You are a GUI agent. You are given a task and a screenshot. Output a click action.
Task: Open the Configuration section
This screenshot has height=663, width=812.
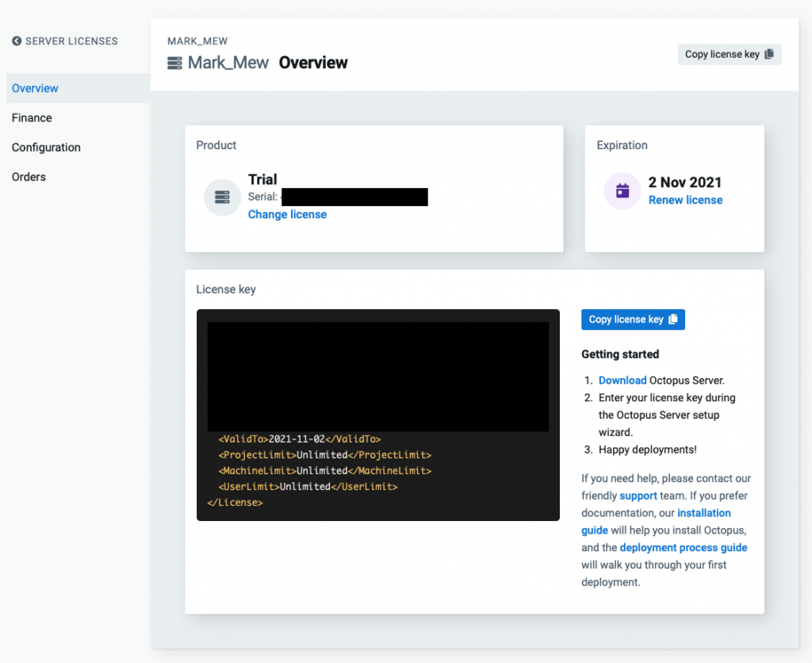click(46, 148)
